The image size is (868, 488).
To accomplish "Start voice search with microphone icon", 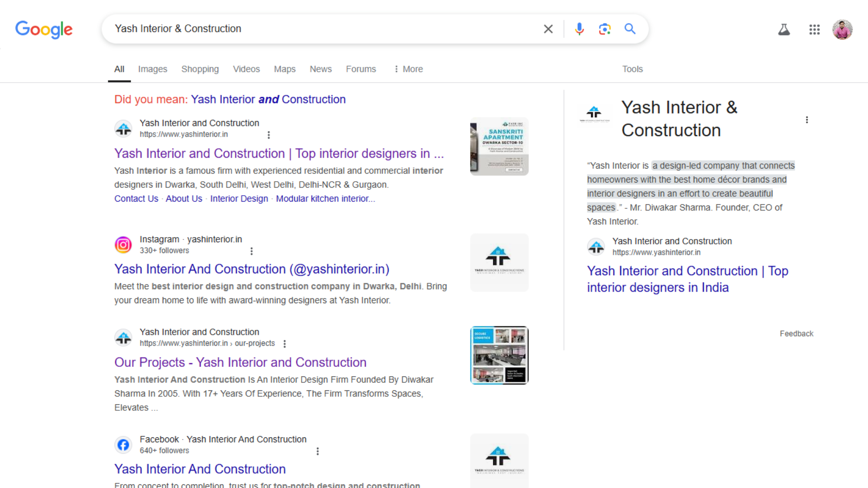I will coord(579,29).
